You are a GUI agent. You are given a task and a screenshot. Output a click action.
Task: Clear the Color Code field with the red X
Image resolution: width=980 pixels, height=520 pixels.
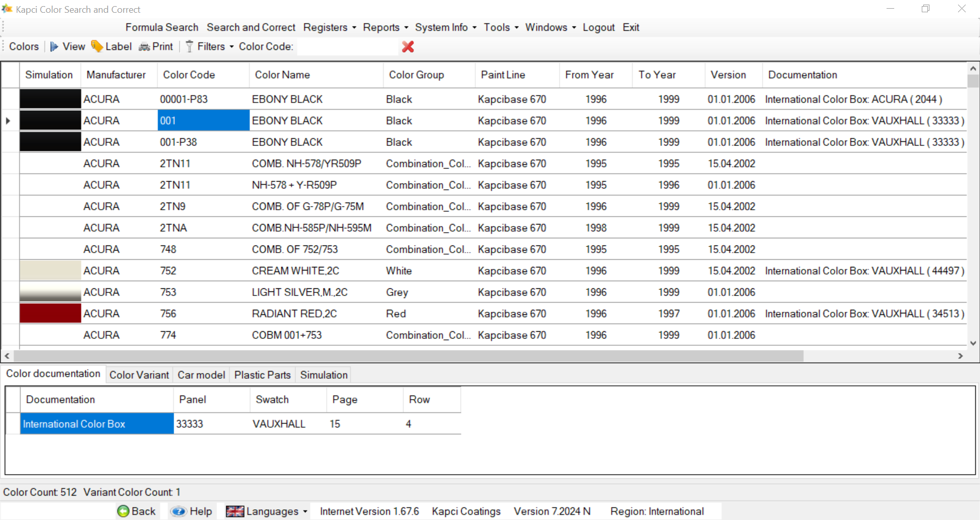[408, 47]
